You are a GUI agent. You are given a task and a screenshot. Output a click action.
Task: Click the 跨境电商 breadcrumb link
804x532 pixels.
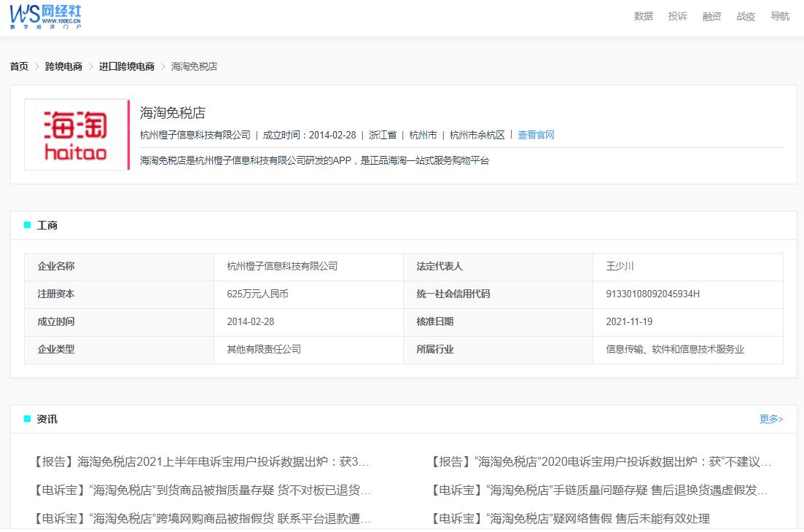point(63,66)
